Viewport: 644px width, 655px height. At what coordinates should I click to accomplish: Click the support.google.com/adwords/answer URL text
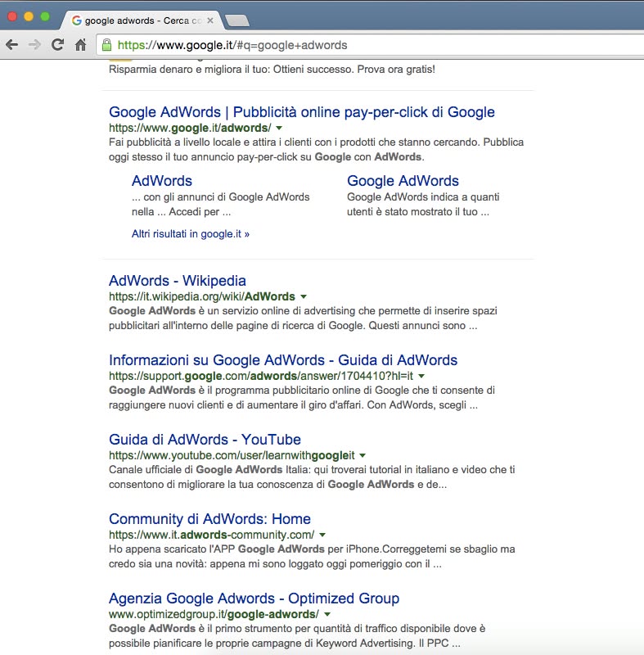(261, 376)
